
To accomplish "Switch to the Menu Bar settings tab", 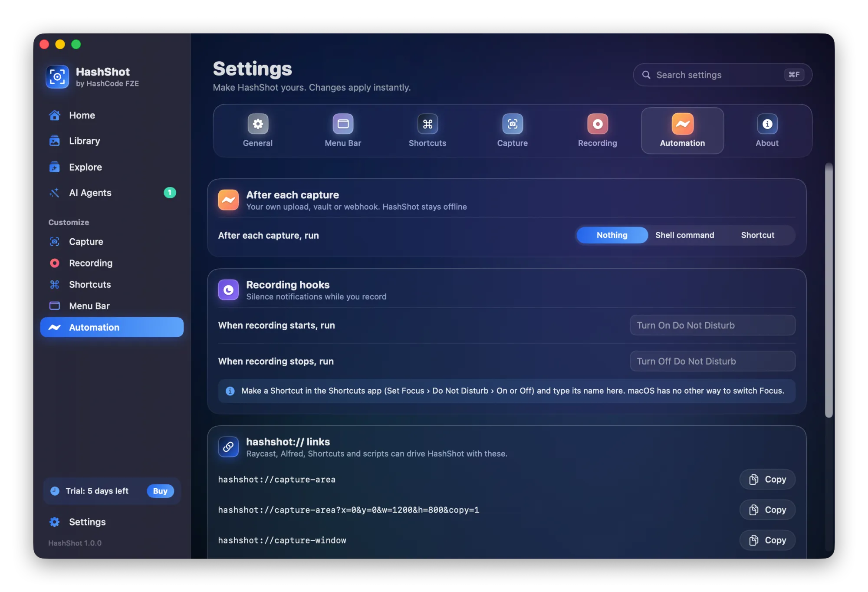I will point(343,131).
